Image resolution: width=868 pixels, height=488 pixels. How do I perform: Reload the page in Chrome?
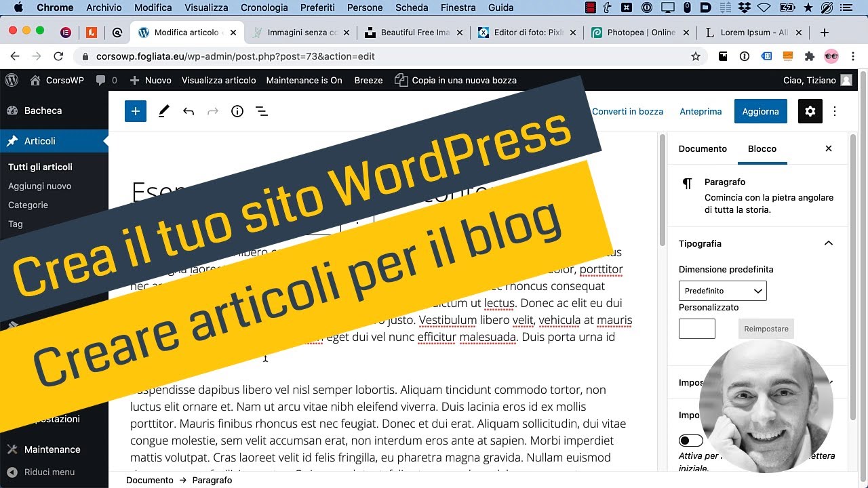click(58, 56)
